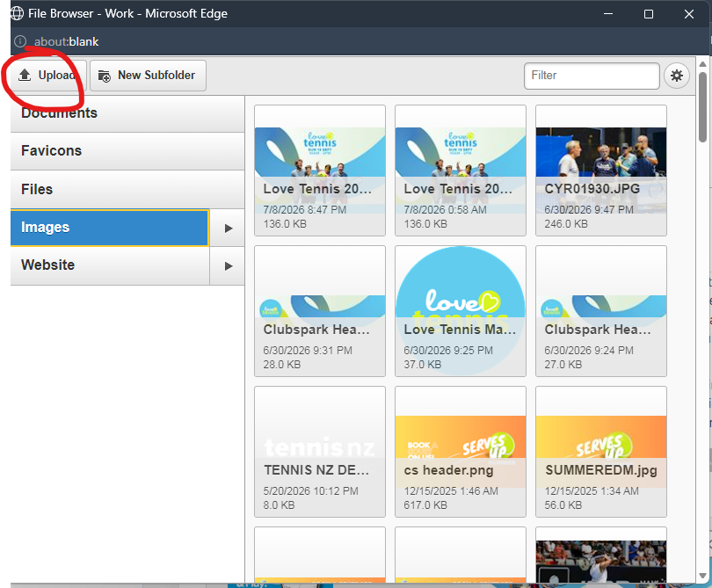
Task: Click the site information icon in address bar
Action: pos(20,41)
